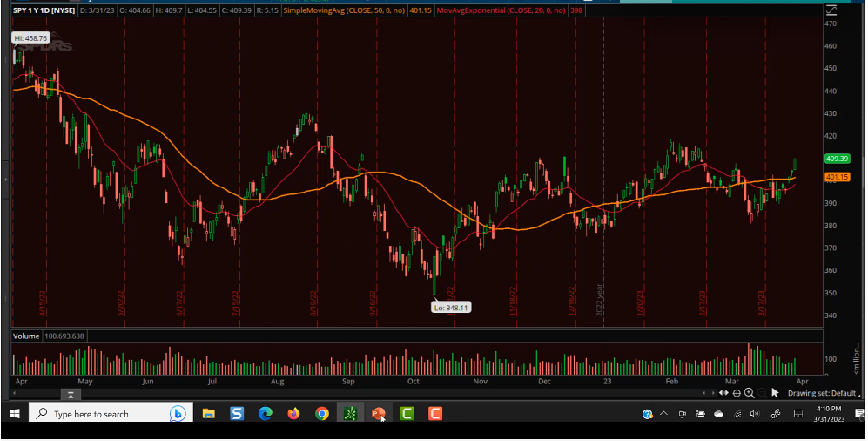
Task: Click the C: 409.39 close value in header
Action: click(239, 10)
